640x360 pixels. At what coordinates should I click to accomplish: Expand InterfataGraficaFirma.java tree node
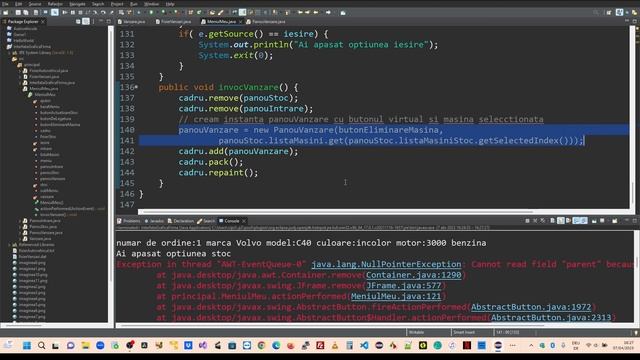point(20,82)
